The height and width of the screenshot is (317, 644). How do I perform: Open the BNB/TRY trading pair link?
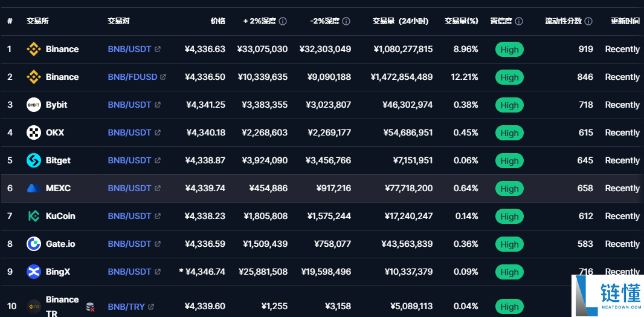tap(126, 307)
